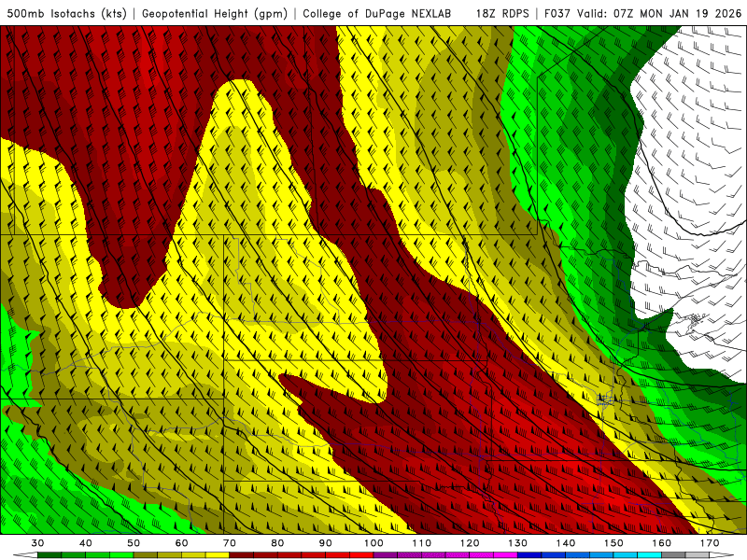Image resolution: width=747 pixels, height=560 pixels.
Task: Click the legend value 110
Action: [422, 543]
